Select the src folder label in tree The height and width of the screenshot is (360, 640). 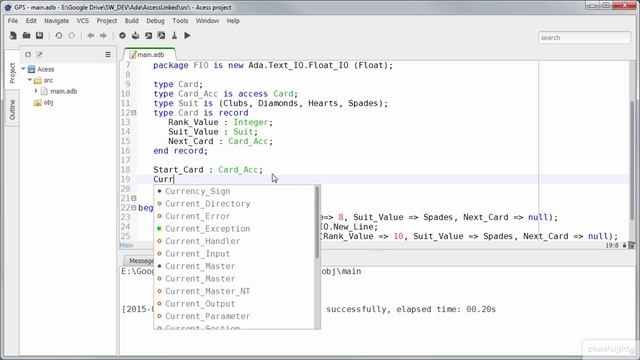click(48, 80)
